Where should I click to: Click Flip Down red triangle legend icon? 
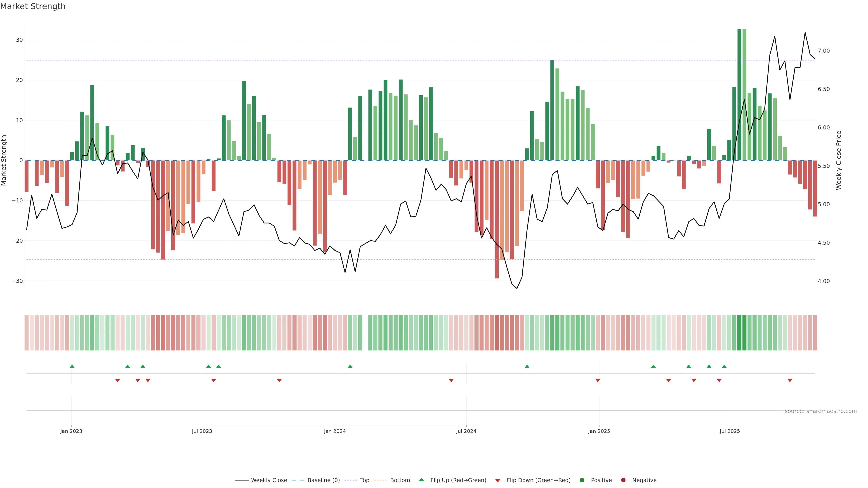coord(498,481)
